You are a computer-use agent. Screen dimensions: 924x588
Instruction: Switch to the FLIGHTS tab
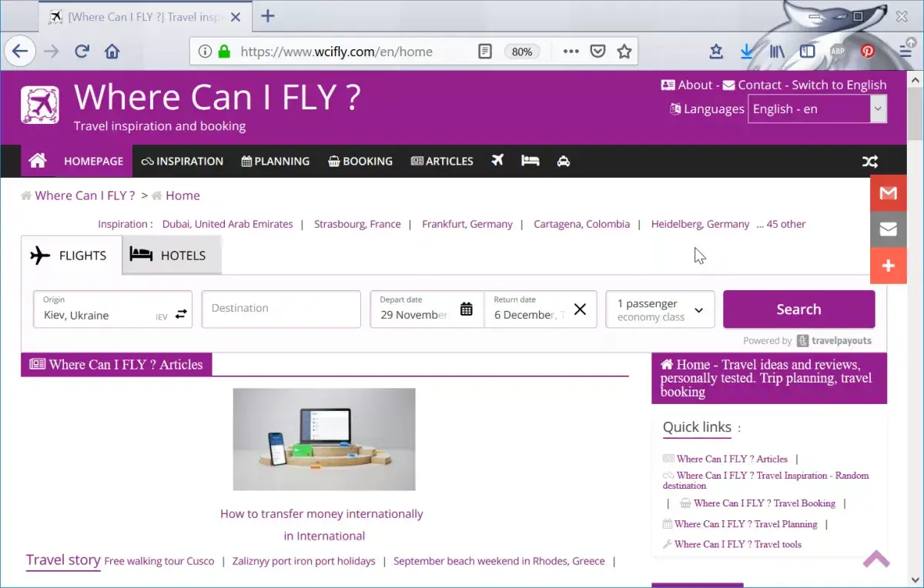coord(72,256)
